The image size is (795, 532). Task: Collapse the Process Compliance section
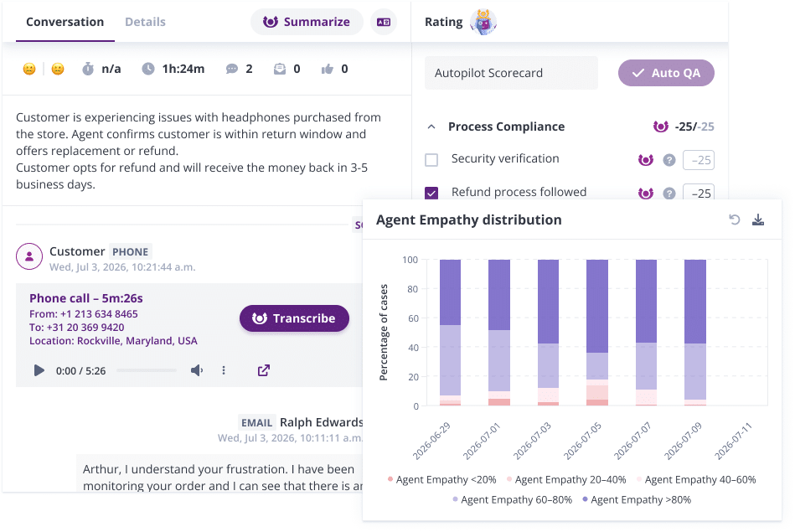point(431,127)
